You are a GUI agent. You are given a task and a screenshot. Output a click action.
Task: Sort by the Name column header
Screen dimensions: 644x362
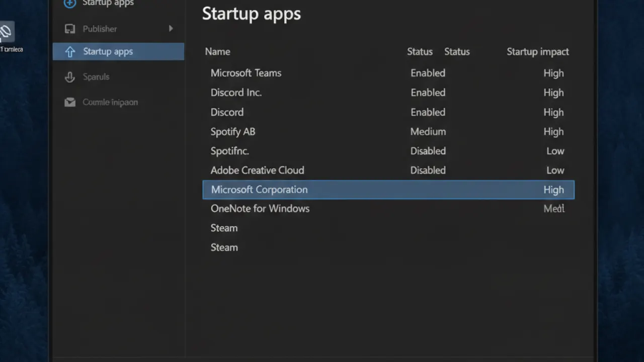click(x=217, y=51)
